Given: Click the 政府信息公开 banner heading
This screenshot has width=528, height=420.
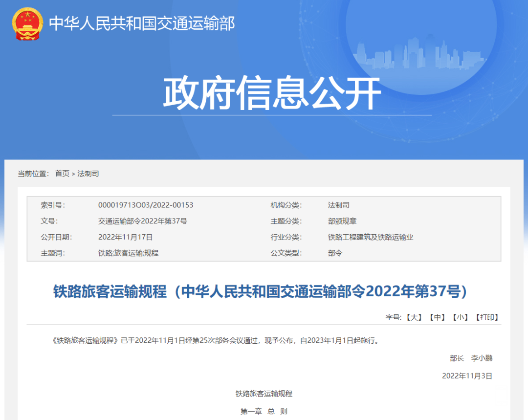Looking at the screenshot, I should click(272, 93).
